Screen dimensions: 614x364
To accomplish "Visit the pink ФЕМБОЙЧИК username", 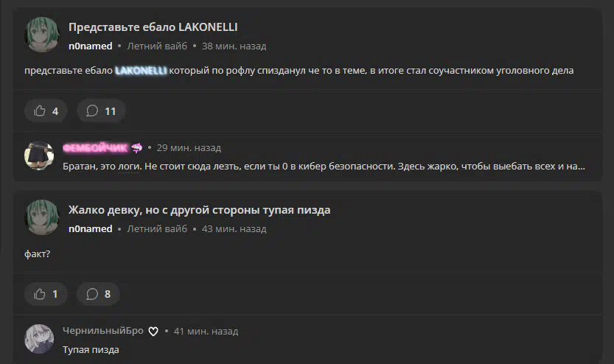I will (95, 148).
